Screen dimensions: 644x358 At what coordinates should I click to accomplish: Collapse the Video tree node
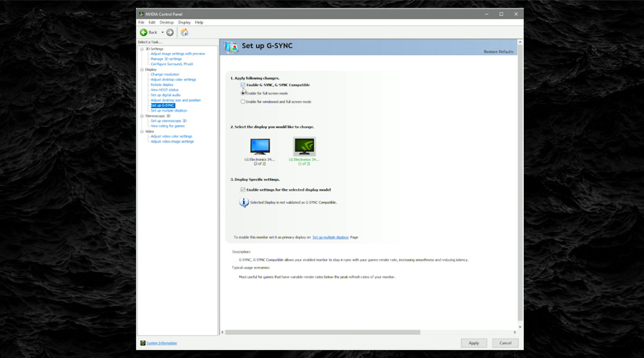coord(142,132)
